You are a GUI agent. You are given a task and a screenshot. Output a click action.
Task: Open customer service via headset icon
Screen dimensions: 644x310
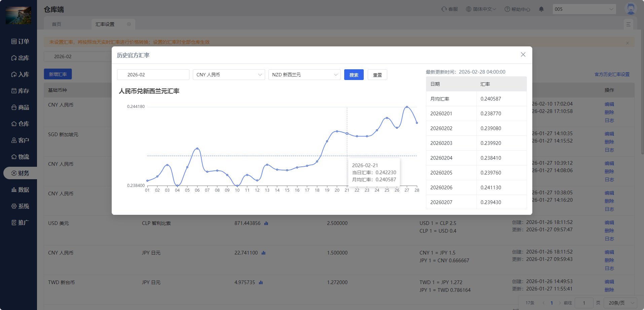click(x=444, y=9)
